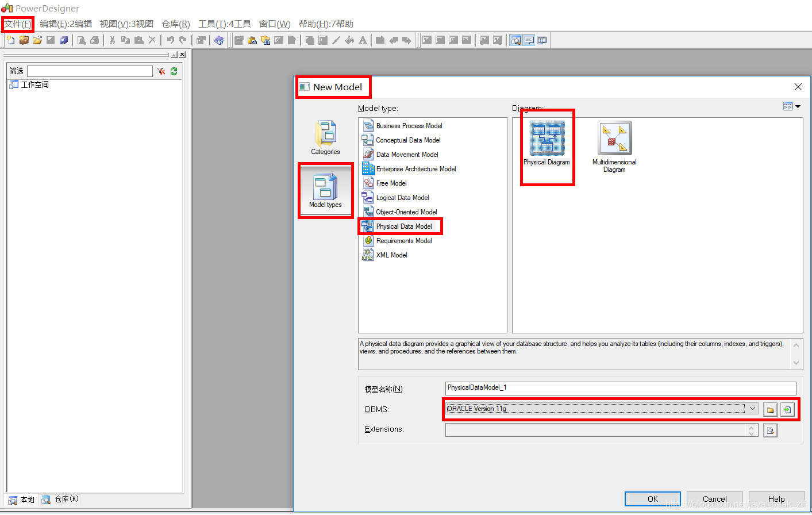The width and height of the screenshot is (812, 515).
Task: Click the DBMS embed/share icon button
Action: (x=787, y=409)
